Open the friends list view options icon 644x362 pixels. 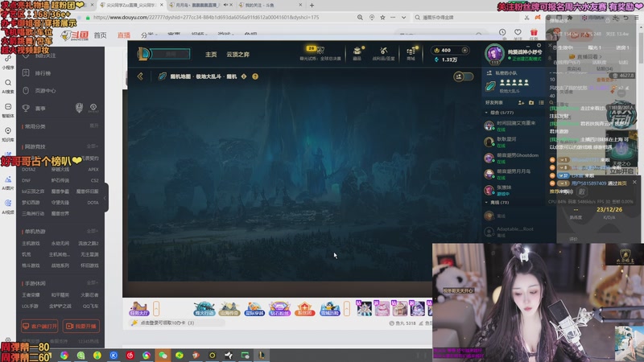pyautogui.click(x=541, y=103)
